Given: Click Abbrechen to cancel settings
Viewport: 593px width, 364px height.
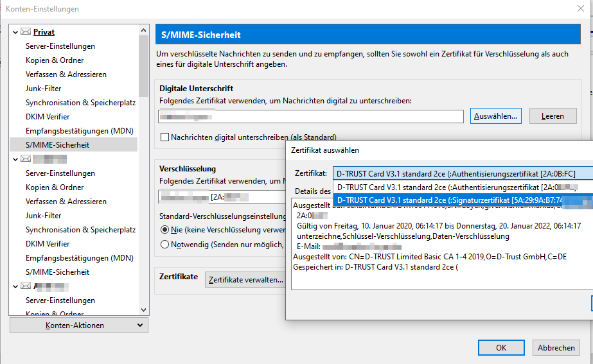Looking at the screenshot, I should [x=556, y=347].
